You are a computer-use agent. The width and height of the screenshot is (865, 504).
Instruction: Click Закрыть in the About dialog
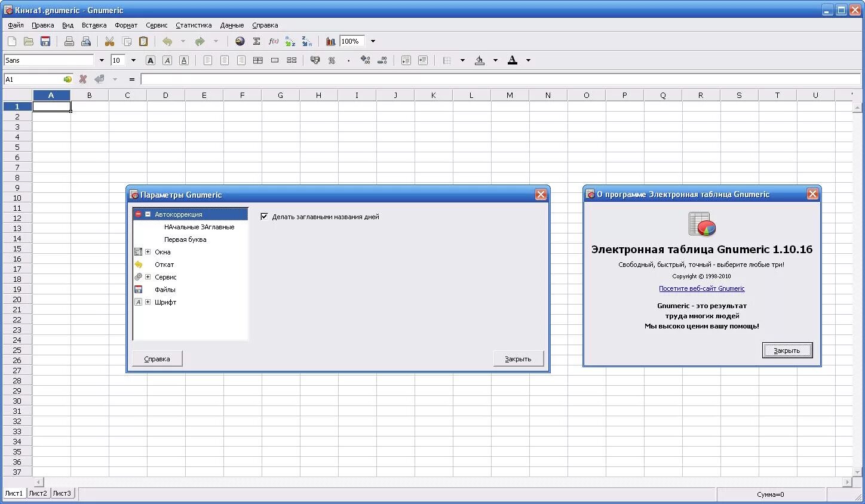(x=787, y=351)
